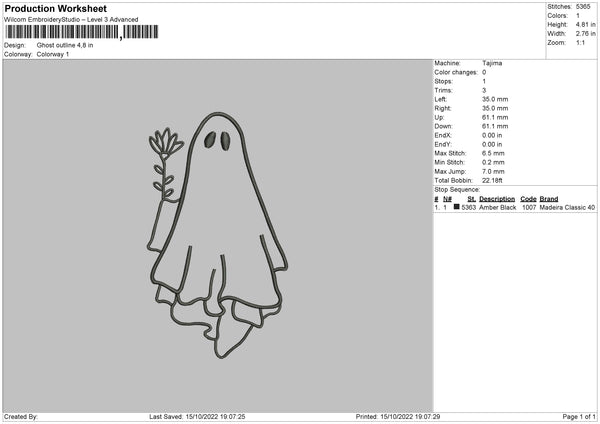
Task: Click the Color changes value 0
Action: (x=484, y=72)
